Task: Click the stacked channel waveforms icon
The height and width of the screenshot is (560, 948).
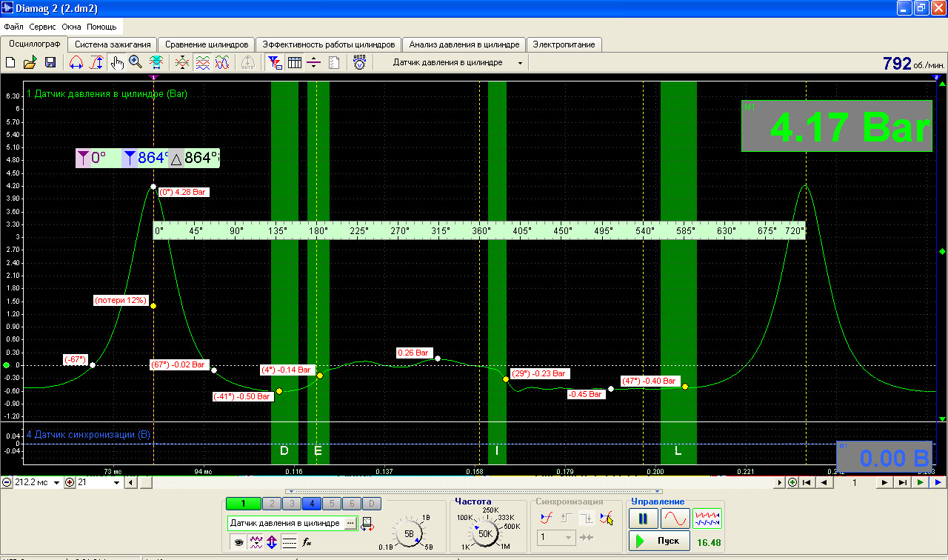Action: [x=202, y=63]
